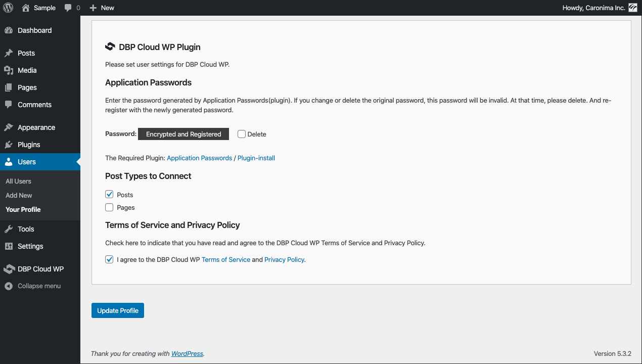Click the Tools wrench icon
The image size is (642, 364).
[9, 229]
